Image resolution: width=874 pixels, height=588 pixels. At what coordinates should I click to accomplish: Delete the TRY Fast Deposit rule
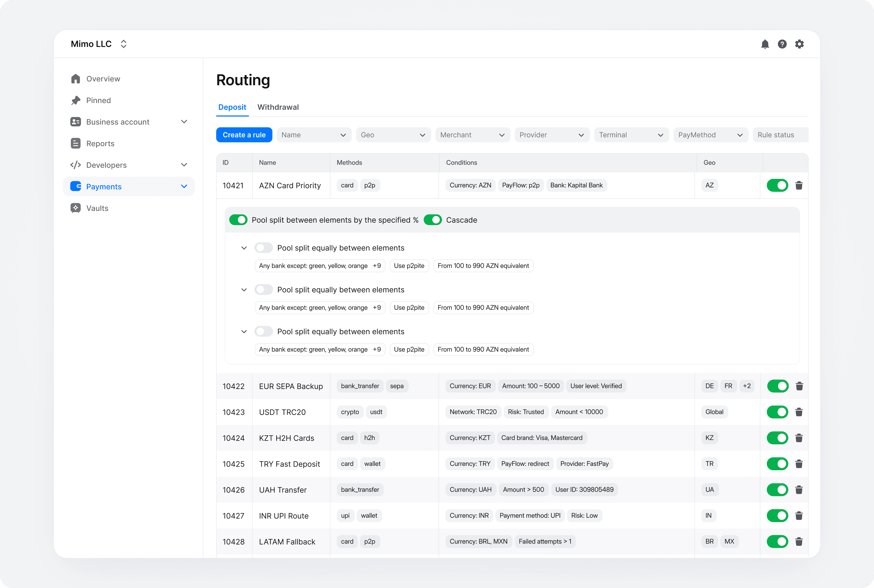tap(799, 464)
